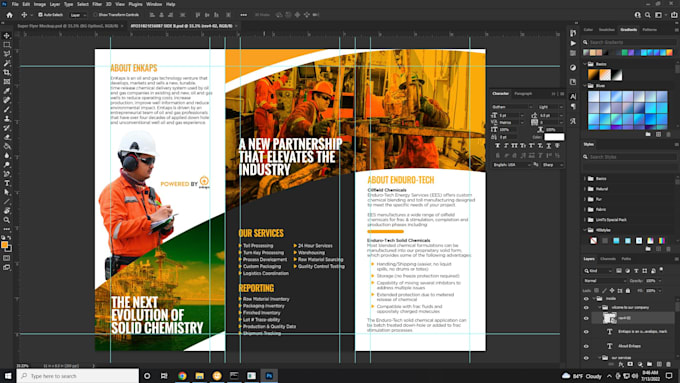This screenshot has height=383, width=680.
Task: Click the Character panel white color swatch
Action: point(554,137)
